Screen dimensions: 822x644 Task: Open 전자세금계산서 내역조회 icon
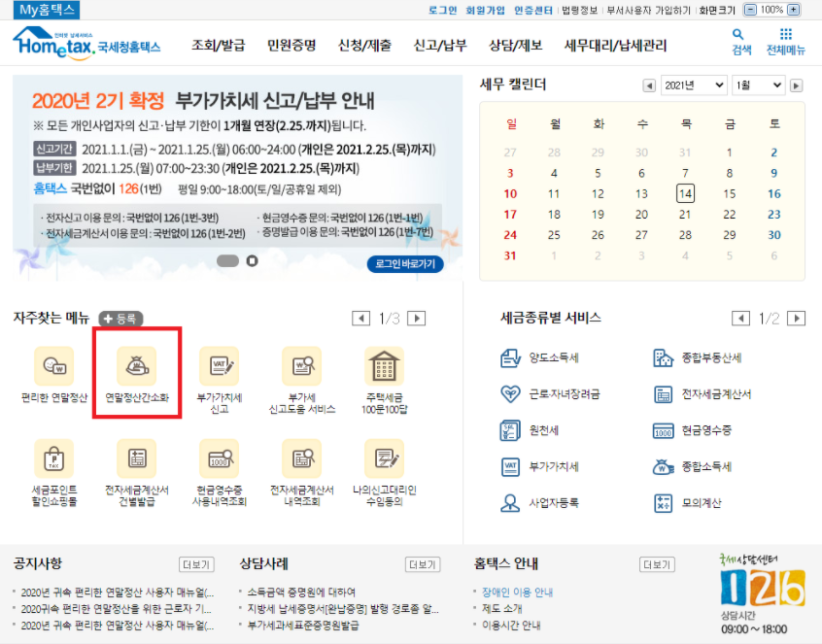(x=302, y=458)
